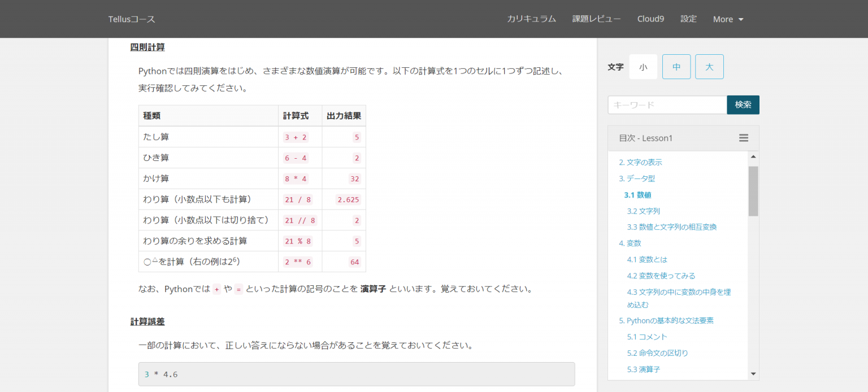
Task: Click the 6 - 4 code expression
Action: (x=296, y=158)
